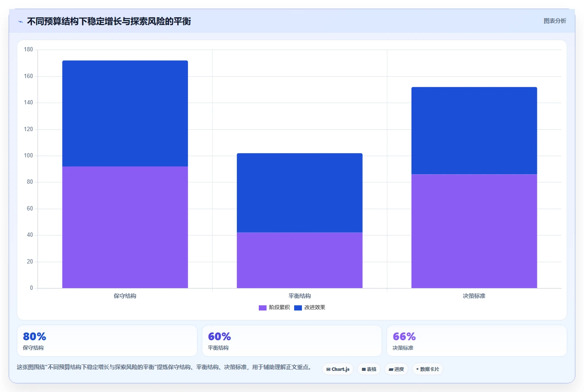Click the 表格 tag icon

pos(364,370)
